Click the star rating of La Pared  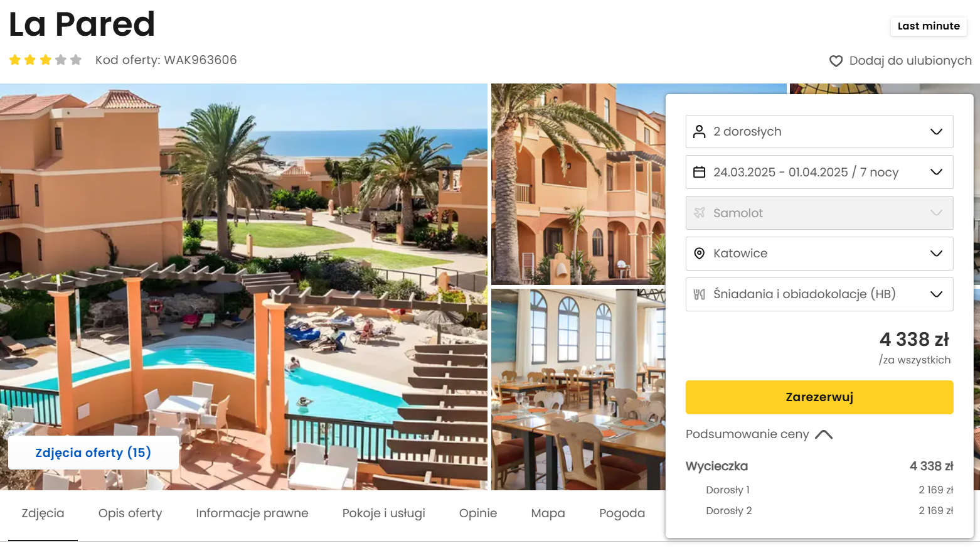45,60
